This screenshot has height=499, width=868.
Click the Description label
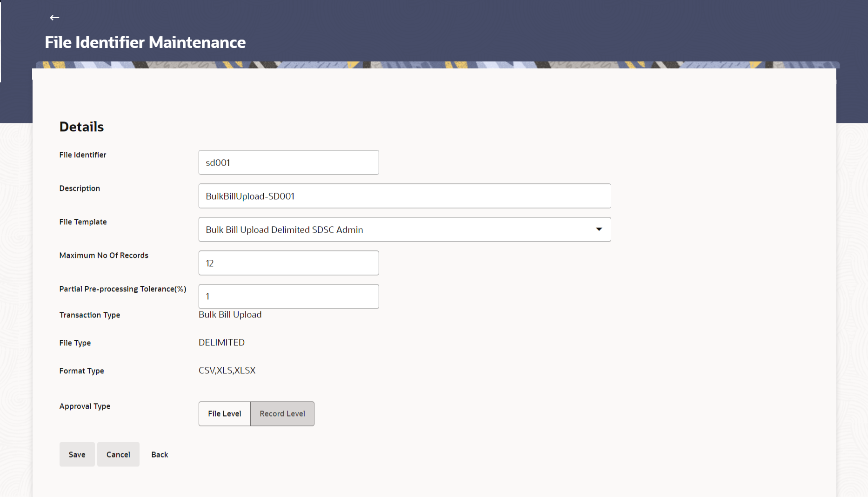point(80,189)
